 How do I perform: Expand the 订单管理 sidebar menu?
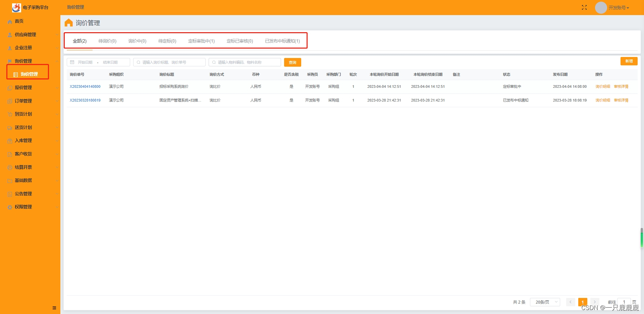(30, 101)
